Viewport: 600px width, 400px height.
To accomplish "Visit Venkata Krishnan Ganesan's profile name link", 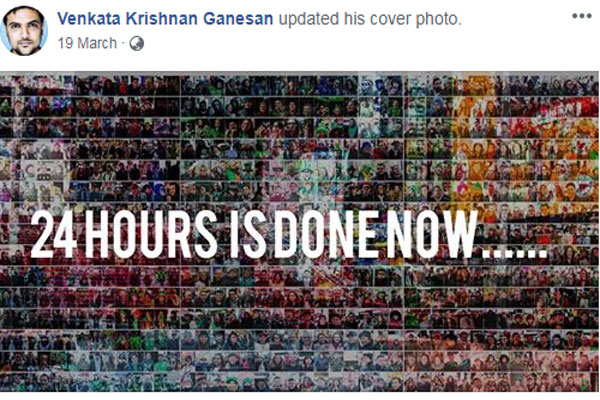I will pos(165,18).
